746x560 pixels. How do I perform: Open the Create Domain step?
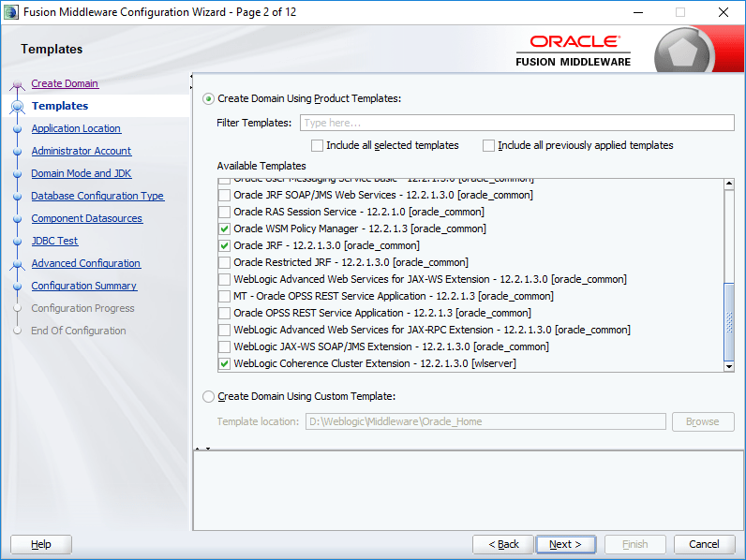click(x=65, y=83)
